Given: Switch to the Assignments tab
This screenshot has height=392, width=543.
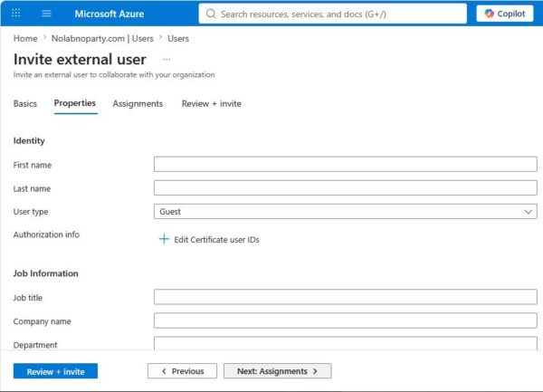Looking at the screenshot, I should [x=138, y=103].
